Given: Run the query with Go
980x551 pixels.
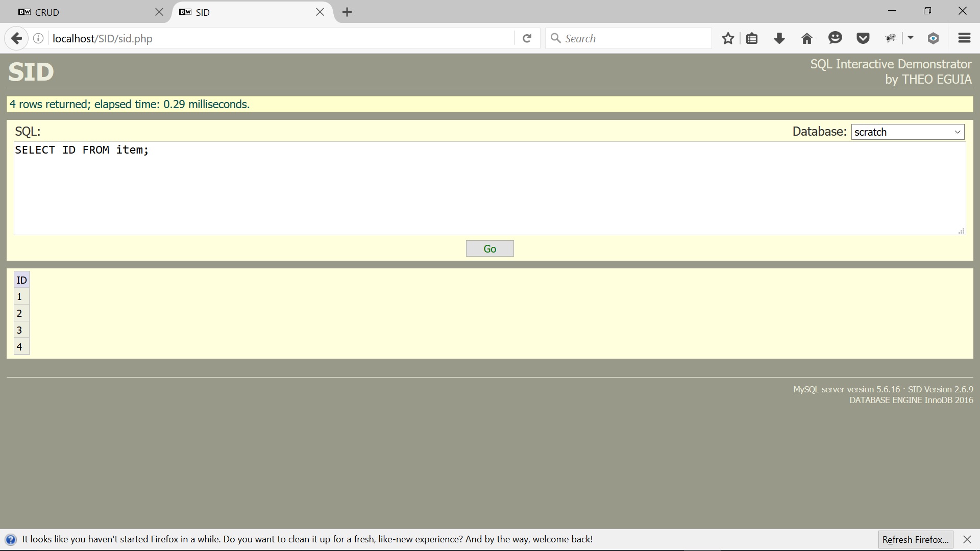Looking at the screenshot, I should click(489, 248).
